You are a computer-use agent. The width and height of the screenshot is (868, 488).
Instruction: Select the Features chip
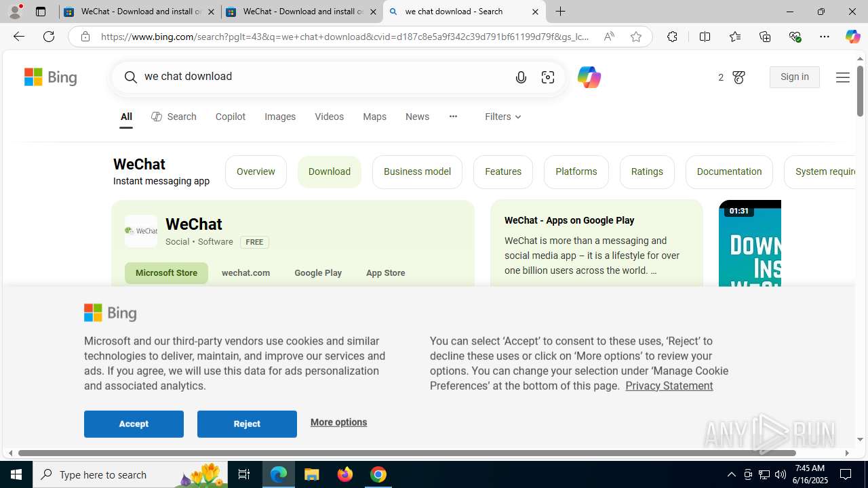click(x=503, y=171)
